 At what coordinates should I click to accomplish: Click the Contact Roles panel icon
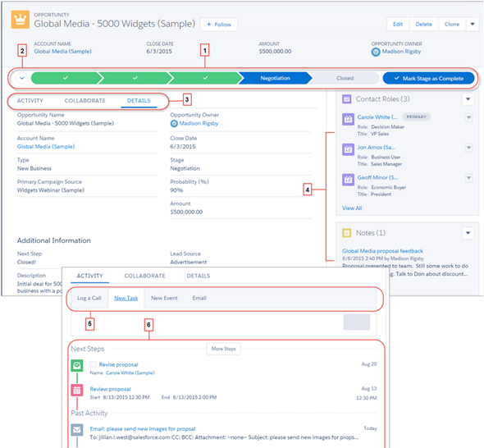(347, 99)
